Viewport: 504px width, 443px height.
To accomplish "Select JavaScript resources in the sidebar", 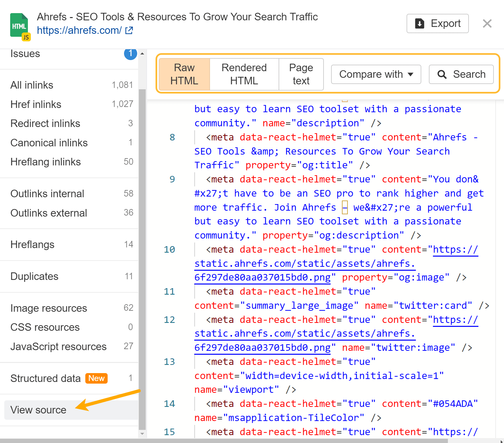I will click(x=58, y=346).
